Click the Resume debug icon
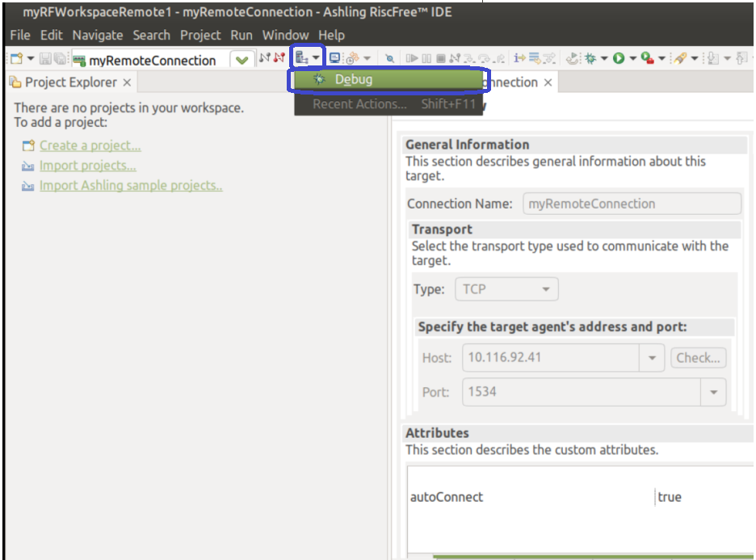The width and height of the screenshot is (756, 560). (x=411, y=59)
